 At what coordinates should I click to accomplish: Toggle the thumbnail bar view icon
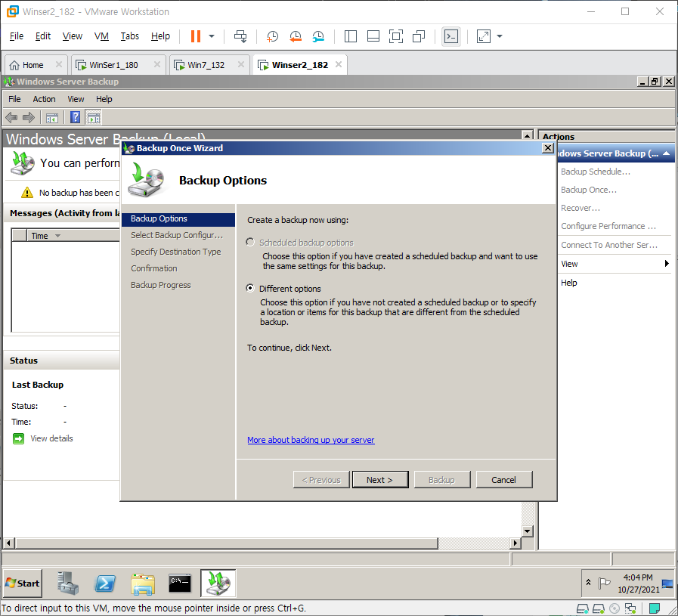(373, 36)
